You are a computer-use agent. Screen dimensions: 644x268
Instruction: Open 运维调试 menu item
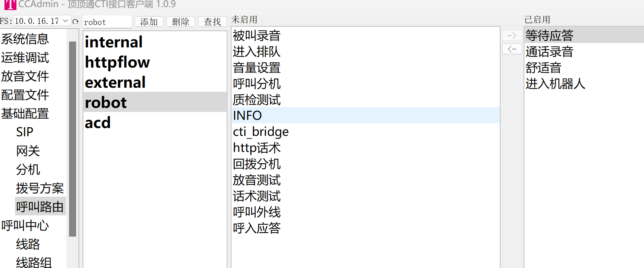point(25,57)
